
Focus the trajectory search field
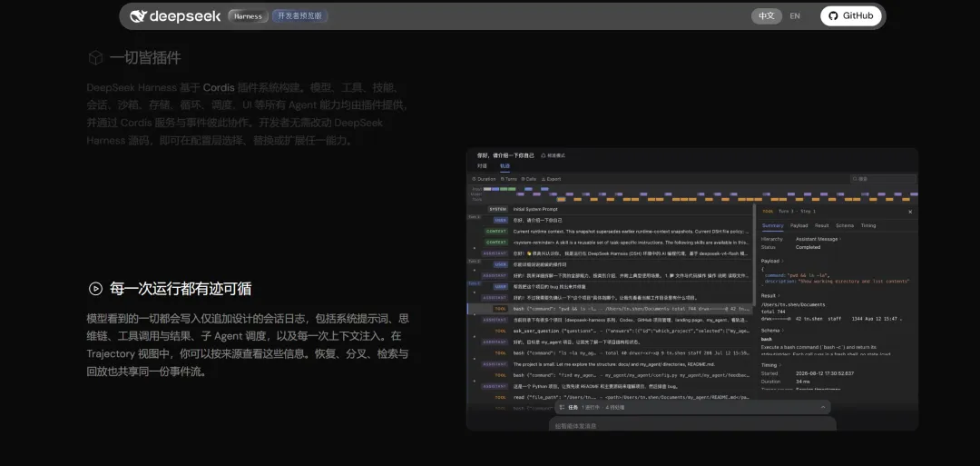coord(883,179)
